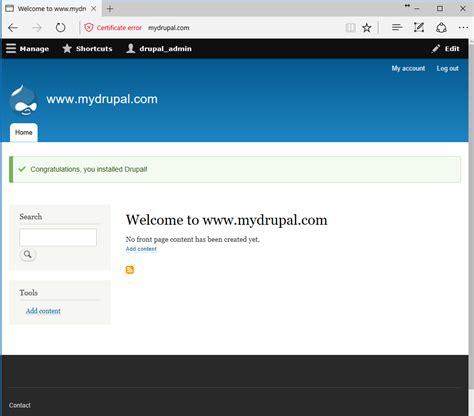
Task: Open a new browser tab with plus
Action: [110, 9]
